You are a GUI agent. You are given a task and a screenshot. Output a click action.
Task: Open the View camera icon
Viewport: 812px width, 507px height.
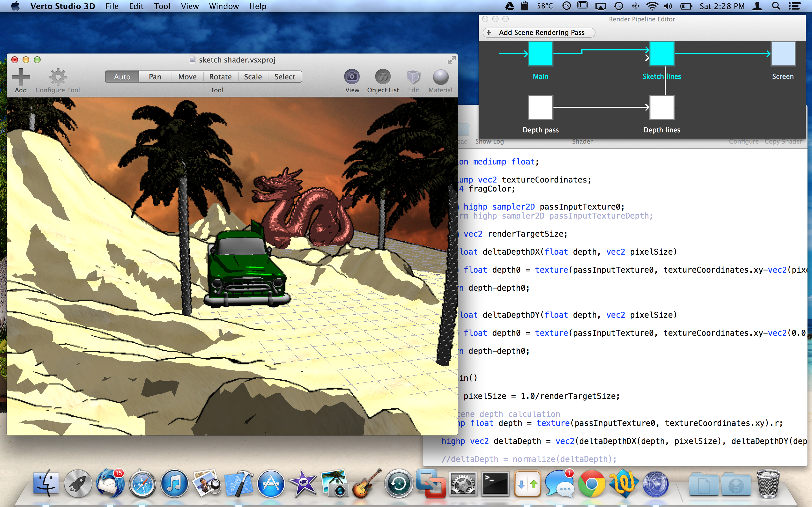352,77
